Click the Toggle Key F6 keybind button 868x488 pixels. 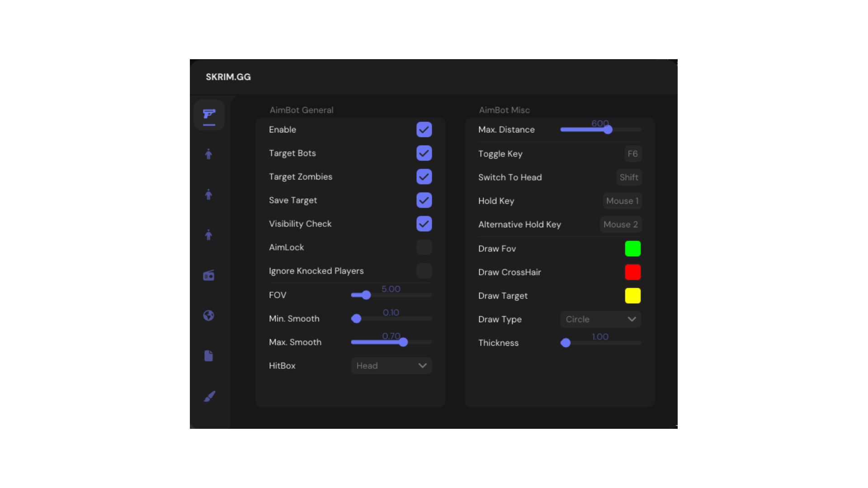click(632, 154)
